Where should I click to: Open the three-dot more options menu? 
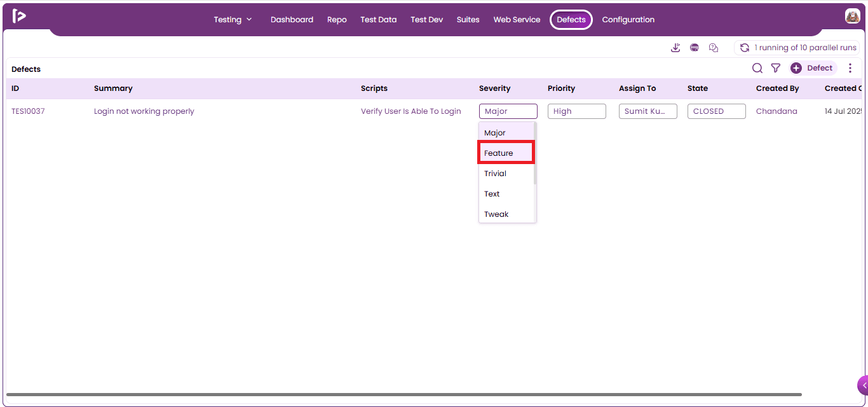(x=850, y=68)
